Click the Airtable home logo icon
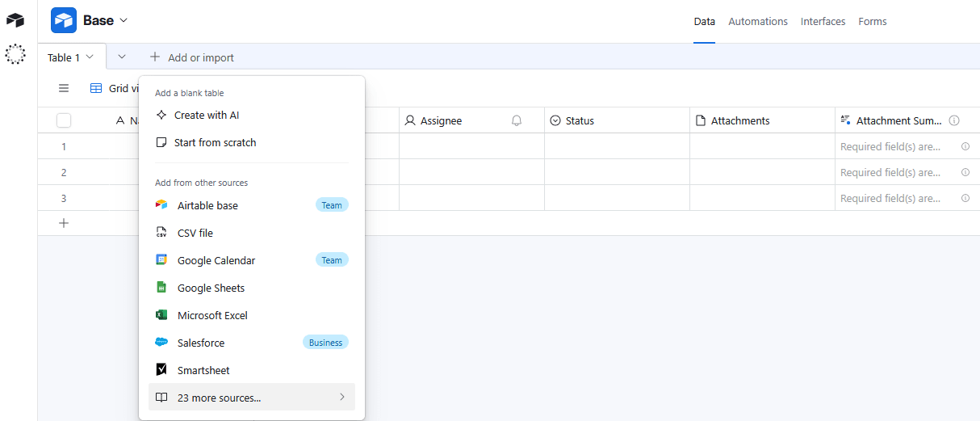 tap(15, 20)
